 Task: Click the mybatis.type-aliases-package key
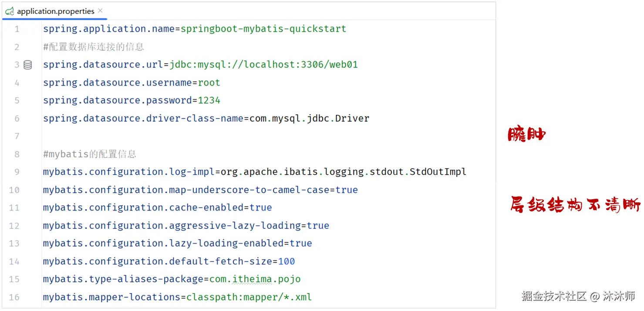point(123,279)
